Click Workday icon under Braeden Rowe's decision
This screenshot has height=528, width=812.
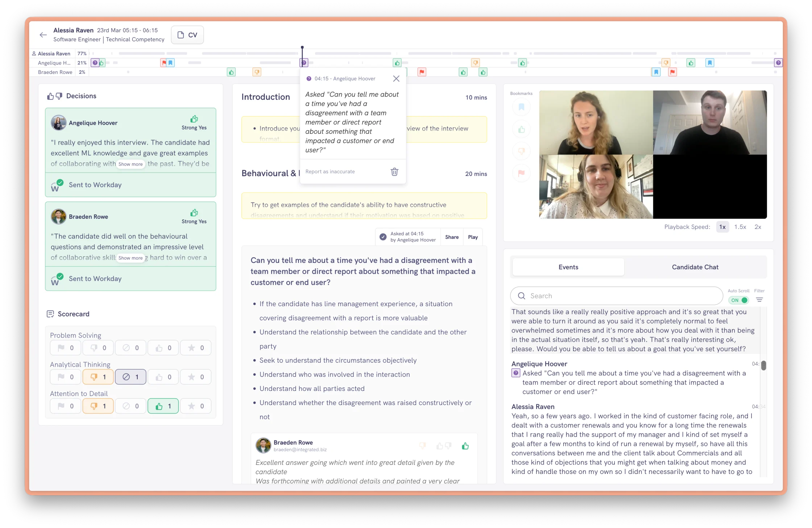point(57,279)
